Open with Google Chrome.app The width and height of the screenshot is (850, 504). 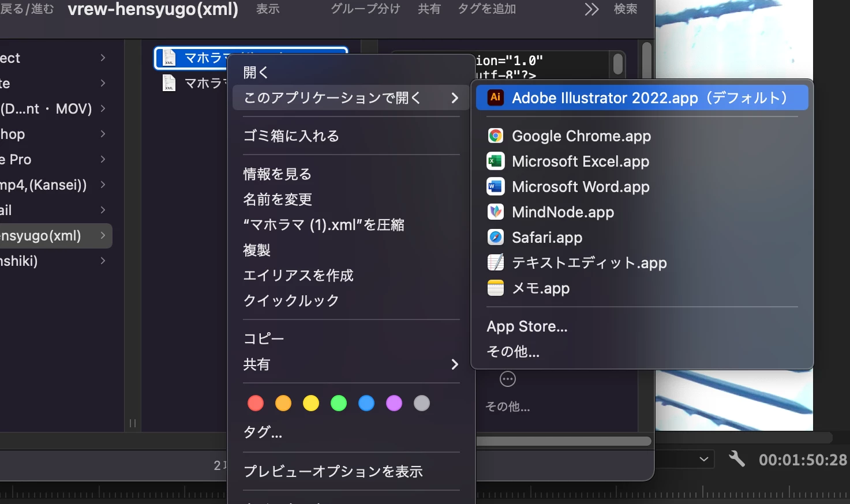[x=642, y=136]
